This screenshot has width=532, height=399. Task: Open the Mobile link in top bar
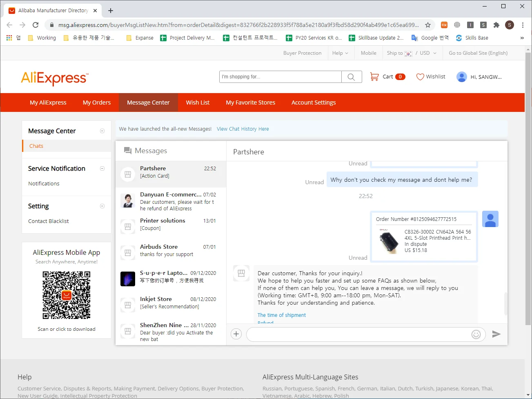369,53
